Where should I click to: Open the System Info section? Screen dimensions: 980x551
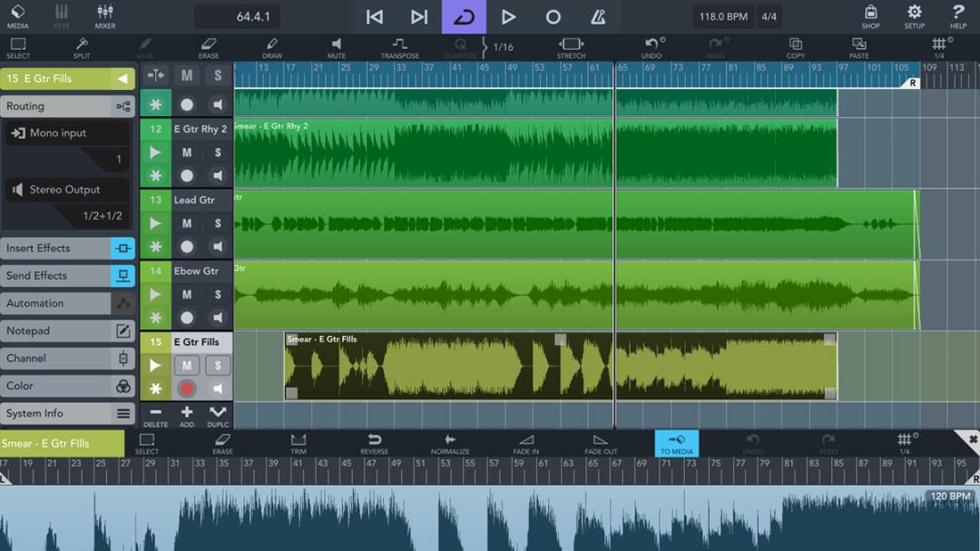(x=67, y=413)
